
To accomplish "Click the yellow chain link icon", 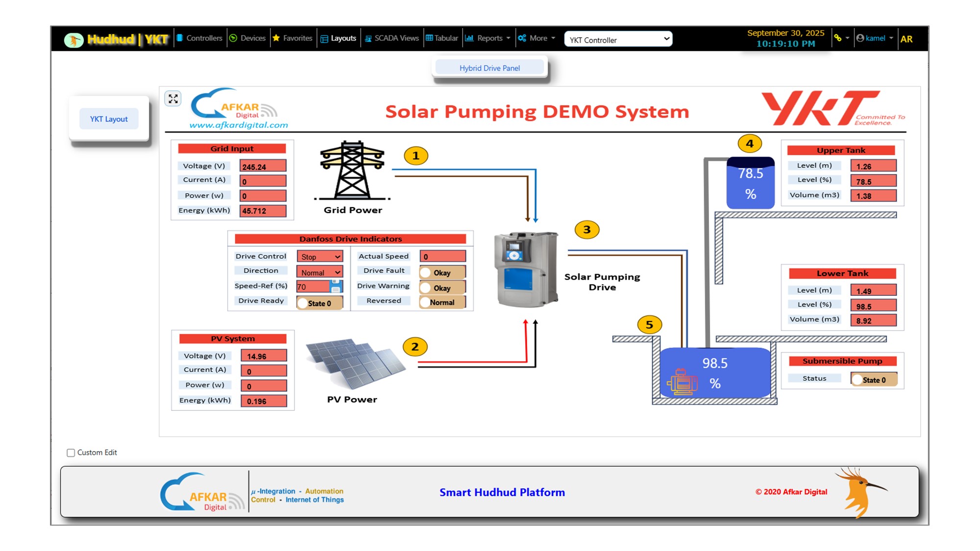I will (838, 38).
